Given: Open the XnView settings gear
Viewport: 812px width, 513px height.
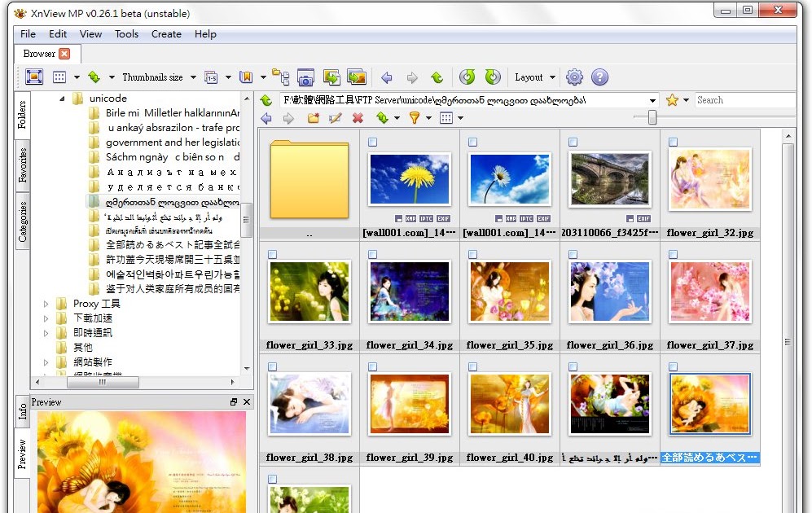Looking at the screenshot, I should [573, 77].
